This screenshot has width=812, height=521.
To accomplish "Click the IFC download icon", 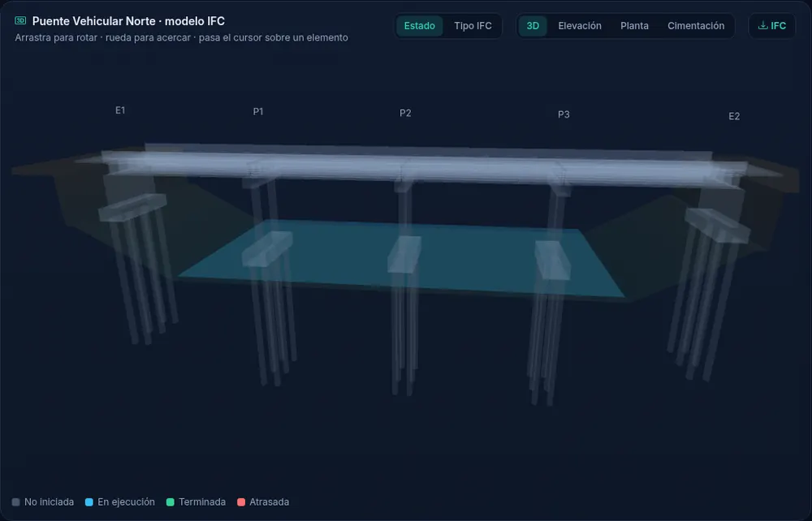I will coord(762,25).
